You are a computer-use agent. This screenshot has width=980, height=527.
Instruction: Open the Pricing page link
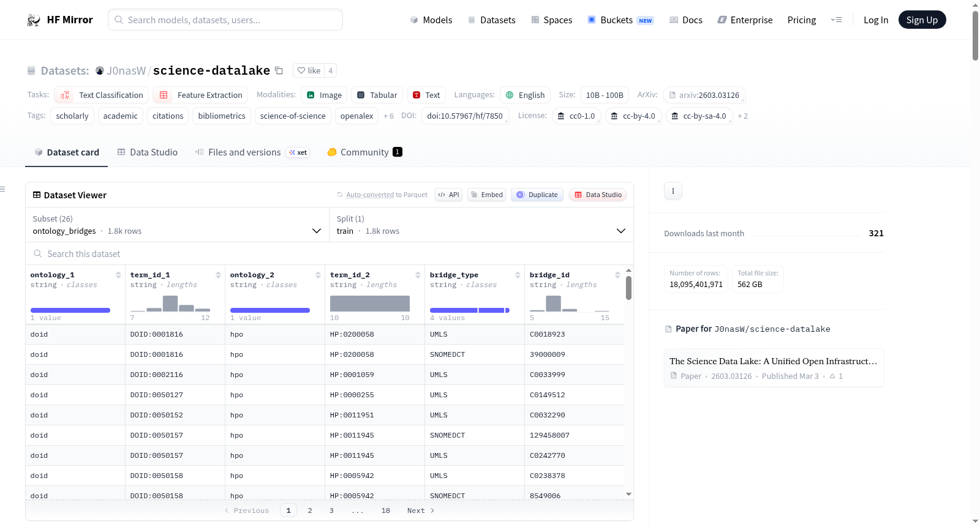[x=802, y=20]
